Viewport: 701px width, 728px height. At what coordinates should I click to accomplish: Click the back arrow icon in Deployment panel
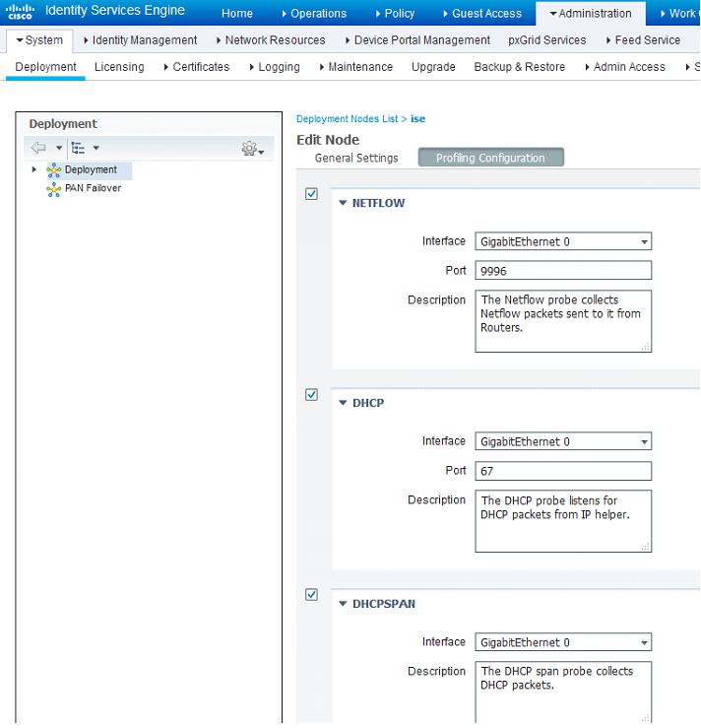(38, 148)
